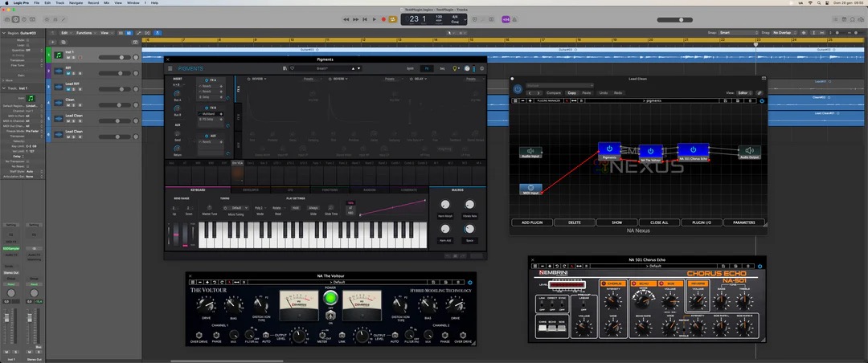Click the link icon in Lead Clean window

(759, 93)
